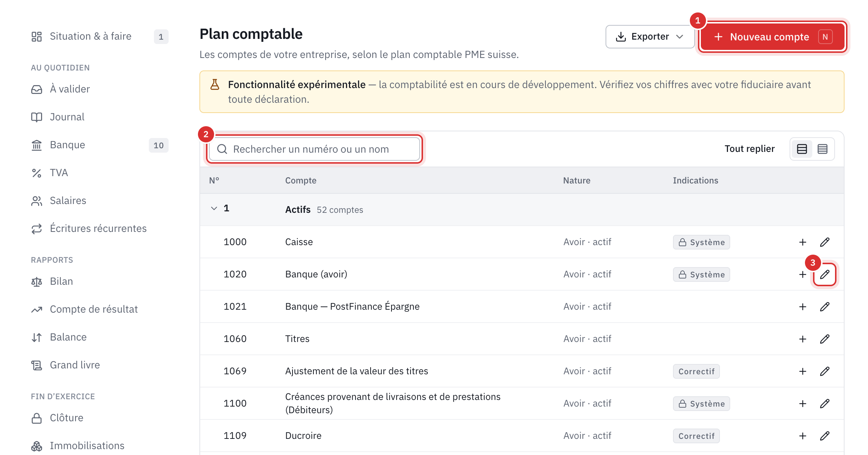Click the Banque badge showing 10
868x455 pixels.
click(x=158, y=145)
